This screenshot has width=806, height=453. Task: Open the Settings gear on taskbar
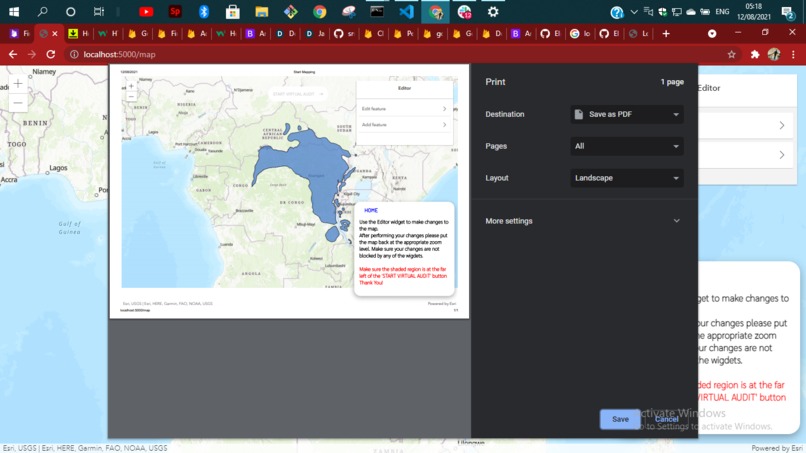[x=493, y=11]
